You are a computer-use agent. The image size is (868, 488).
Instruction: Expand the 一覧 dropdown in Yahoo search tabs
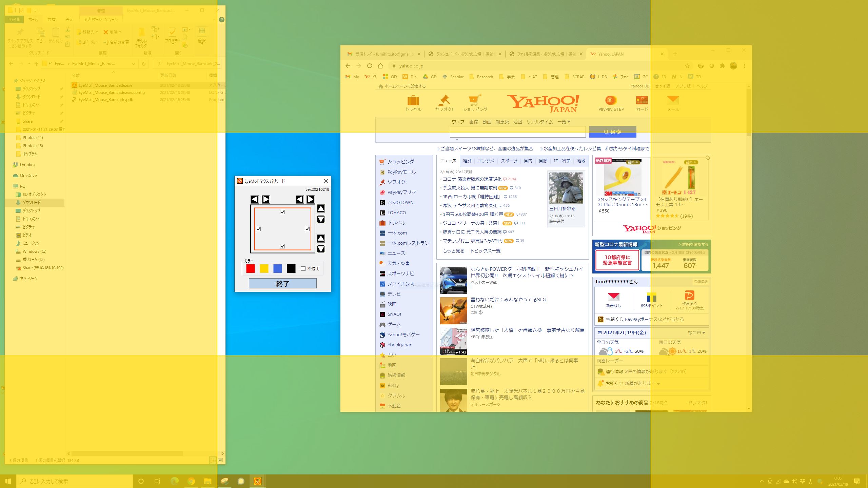click(564, 122)
